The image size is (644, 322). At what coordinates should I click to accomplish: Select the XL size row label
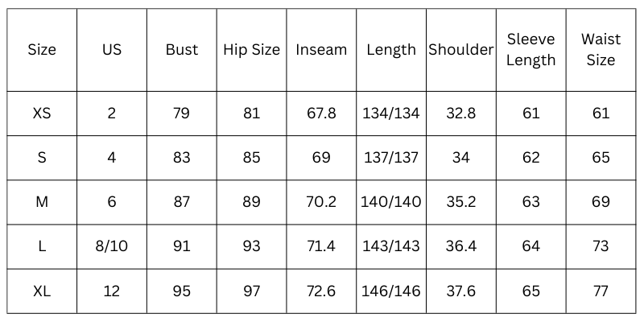coord(42,291)
